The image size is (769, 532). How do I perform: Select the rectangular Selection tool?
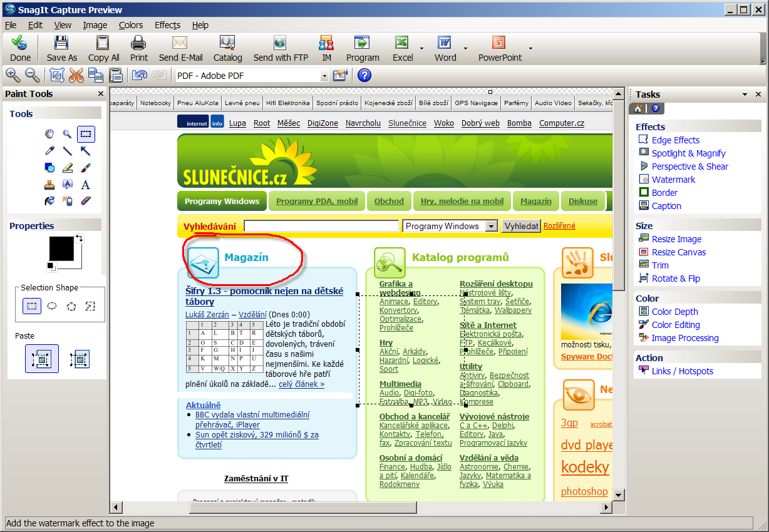coord(86,134)
